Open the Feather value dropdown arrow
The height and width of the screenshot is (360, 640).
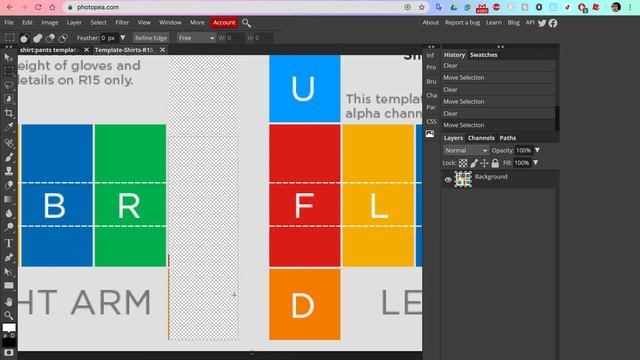click(x=122, y=38)
